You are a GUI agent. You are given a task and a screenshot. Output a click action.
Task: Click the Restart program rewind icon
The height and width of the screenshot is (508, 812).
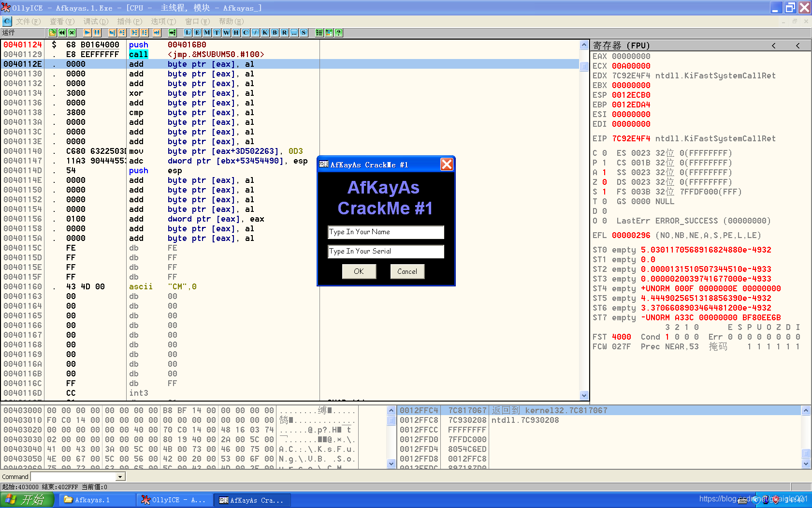[62, 32]
